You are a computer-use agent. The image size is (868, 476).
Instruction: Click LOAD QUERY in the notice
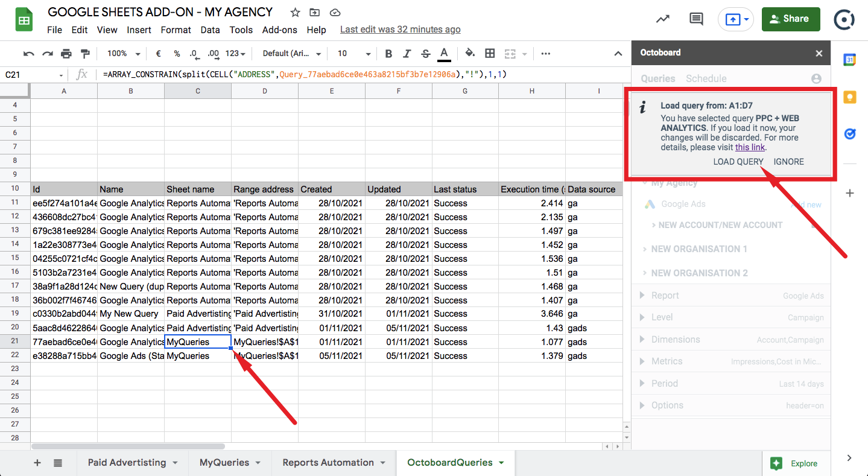[x=738, y=162]
